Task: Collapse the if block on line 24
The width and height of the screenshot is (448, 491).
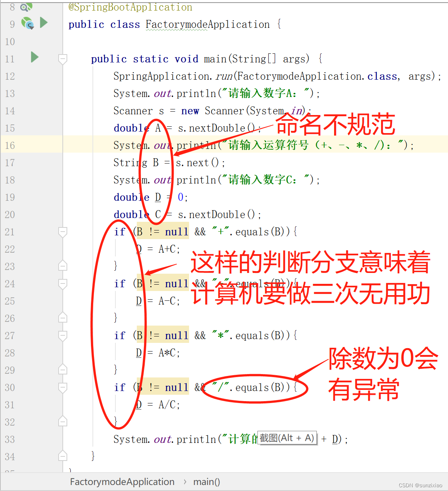Action: click(63, 283)
